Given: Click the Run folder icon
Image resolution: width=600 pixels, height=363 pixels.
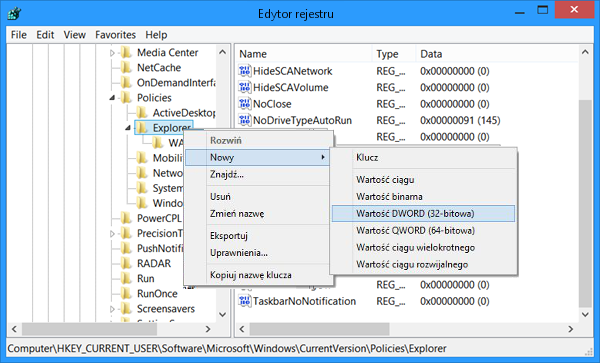Looking at the screenshot, I should point(126,278).
